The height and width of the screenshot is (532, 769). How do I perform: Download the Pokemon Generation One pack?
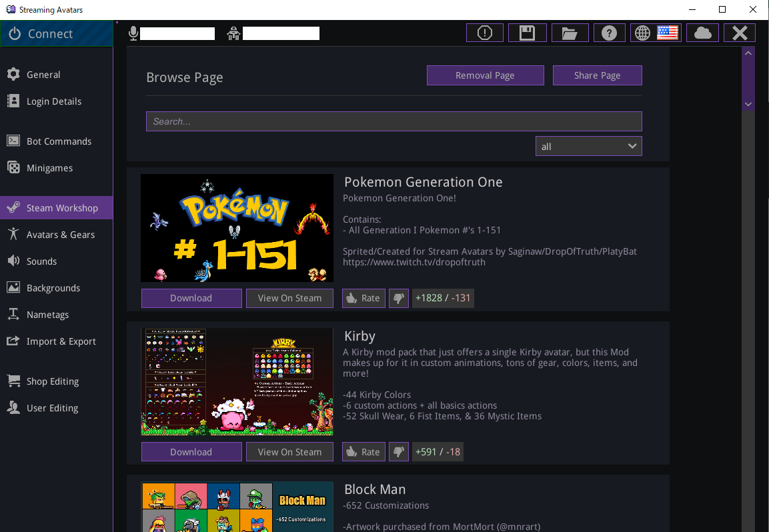[x=191, y=298]
